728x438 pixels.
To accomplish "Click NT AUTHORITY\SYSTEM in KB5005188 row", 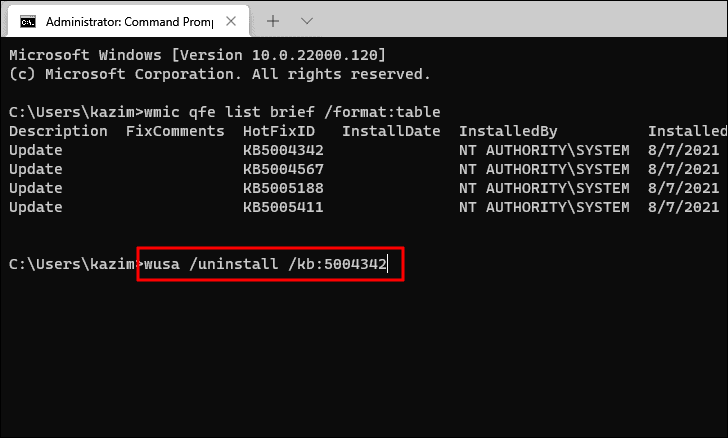I will pos(544,188).
